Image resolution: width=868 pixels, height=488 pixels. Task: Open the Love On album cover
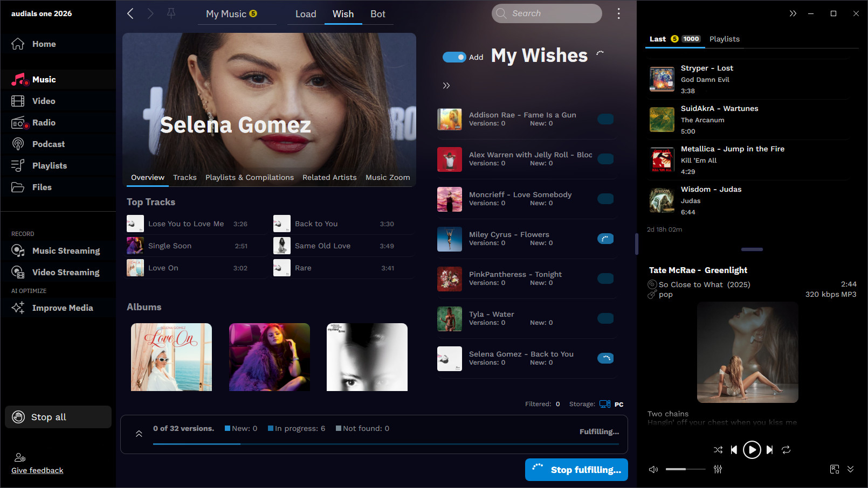[171, 357]
